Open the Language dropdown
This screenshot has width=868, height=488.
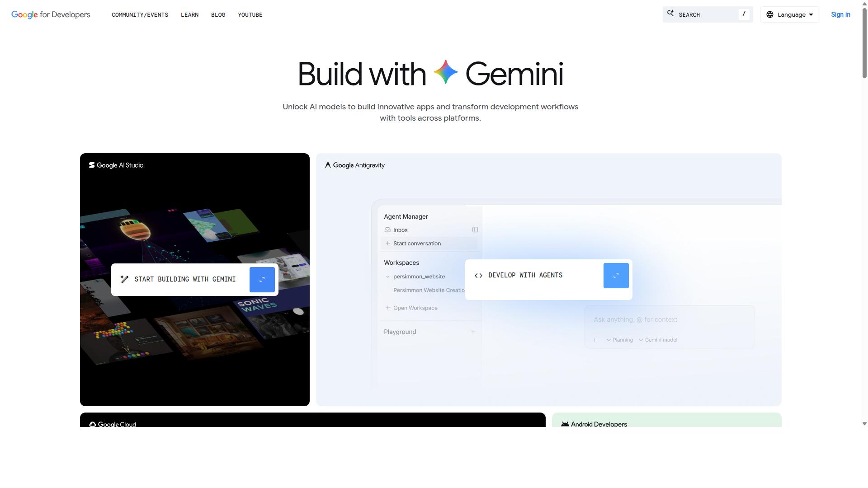(790, 14)
